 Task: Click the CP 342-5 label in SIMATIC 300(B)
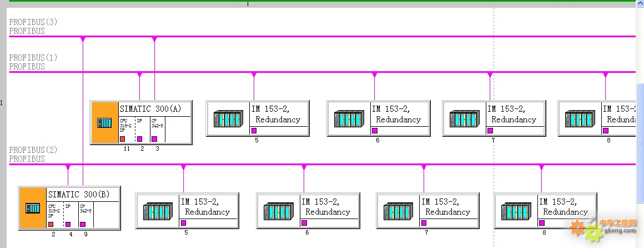(x=86, y=209)
